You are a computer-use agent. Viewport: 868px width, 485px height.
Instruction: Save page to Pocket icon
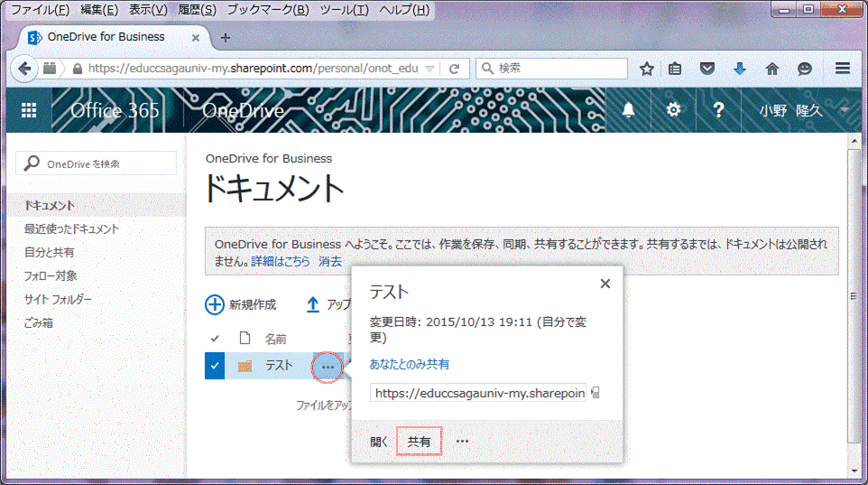pyautogui.click(x=706, y=69)
